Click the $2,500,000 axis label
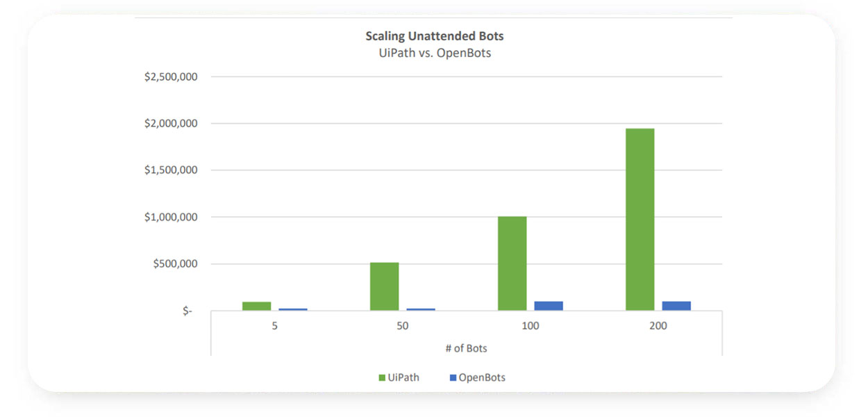Image resolution: width=868 pixels, height=417 pixels. click(172, 76)
